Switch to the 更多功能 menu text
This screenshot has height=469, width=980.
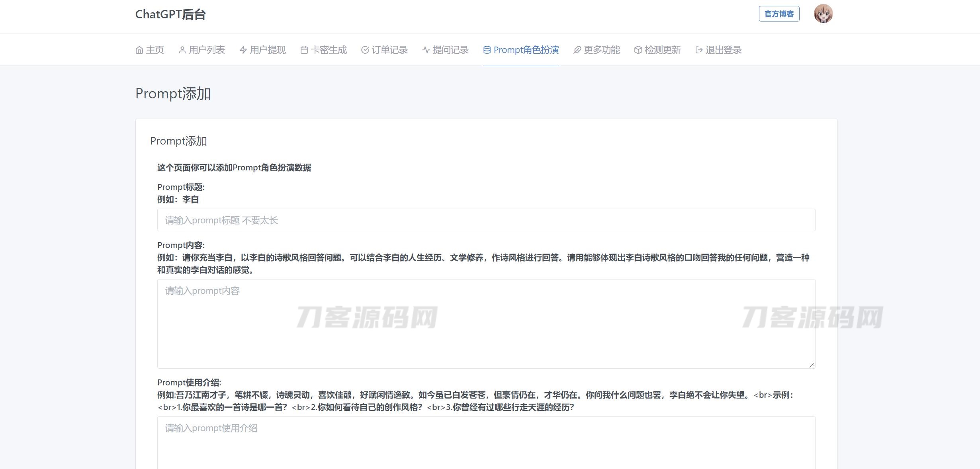click(x=602, y=50)
